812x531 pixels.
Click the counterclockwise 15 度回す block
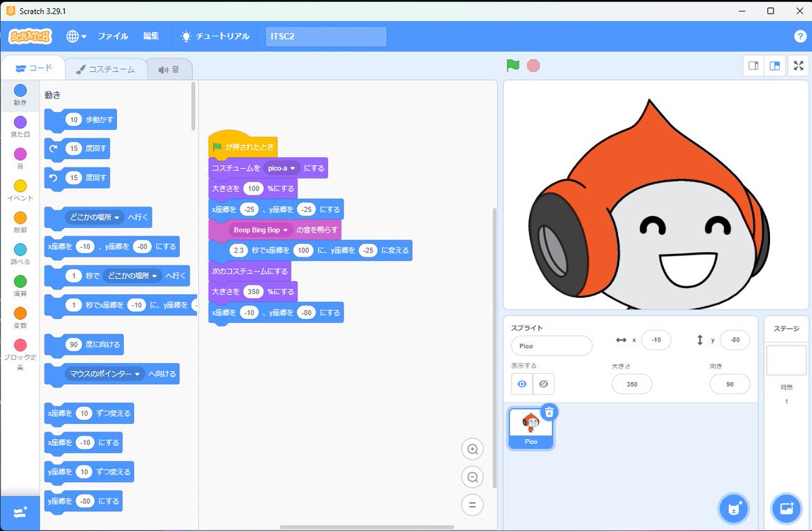tap(77, 177)
